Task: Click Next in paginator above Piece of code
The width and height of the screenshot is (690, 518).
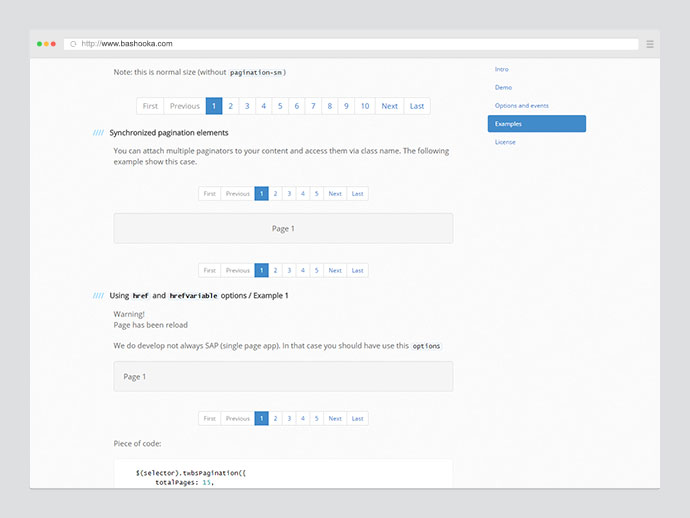Action: 335,419
